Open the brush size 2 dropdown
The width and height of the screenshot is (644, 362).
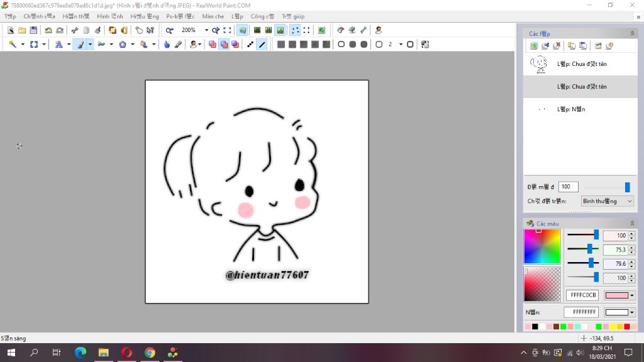401,45
